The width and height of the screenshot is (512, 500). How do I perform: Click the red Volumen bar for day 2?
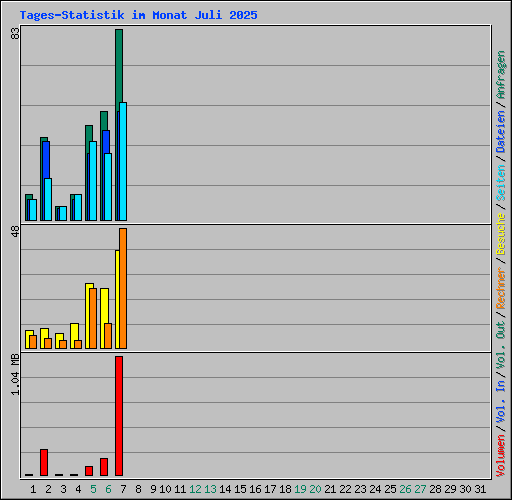(44, 462)
